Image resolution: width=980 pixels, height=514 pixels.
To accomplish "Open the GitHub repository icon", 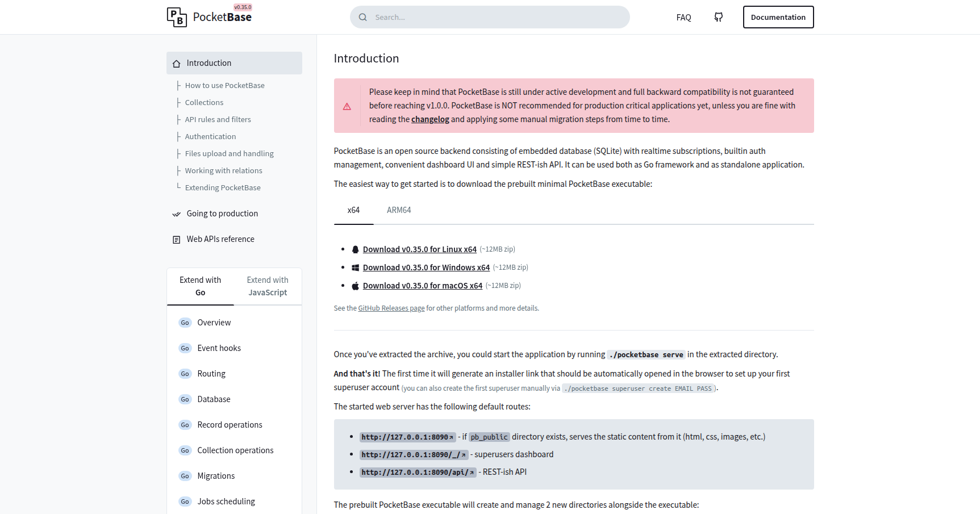I will click(x=719, y=17).
